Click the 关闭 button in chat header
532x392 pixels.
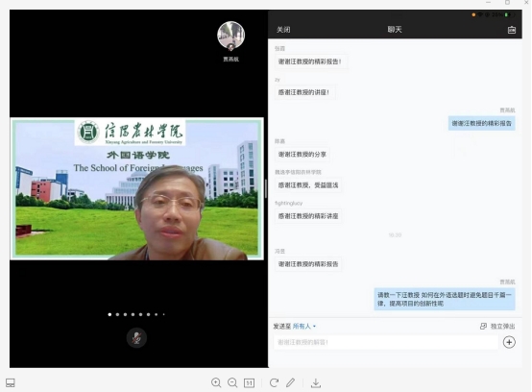[283, 30]
